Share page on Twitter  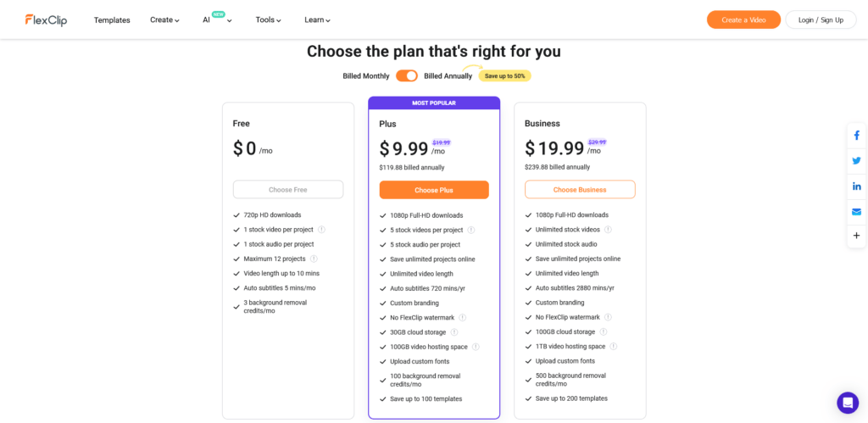856,161
